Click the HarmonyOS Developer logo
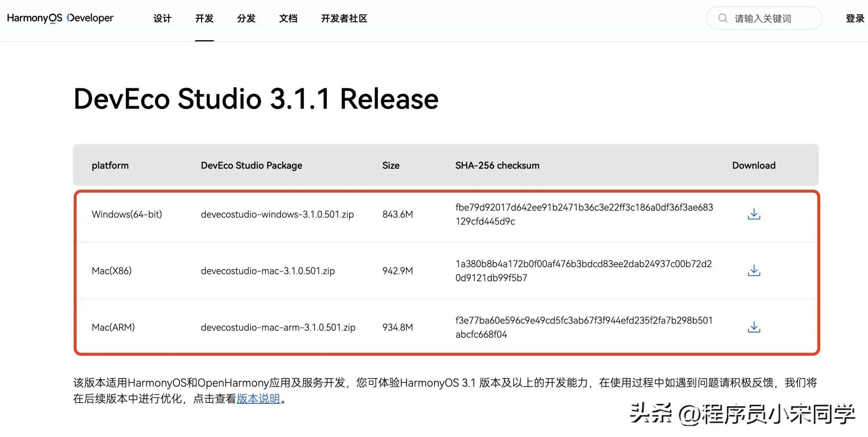Screen dimensions: 868x437 click(x=60, y=18)
